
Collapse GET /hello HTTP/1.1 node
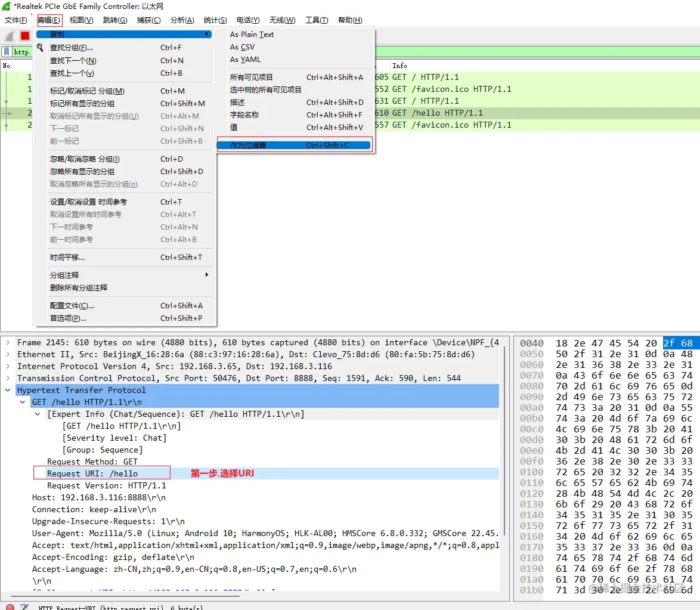point(22,402)
